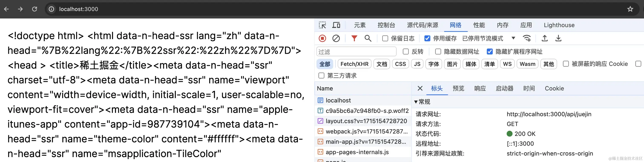Open 内存 tab

coord(503,25)
